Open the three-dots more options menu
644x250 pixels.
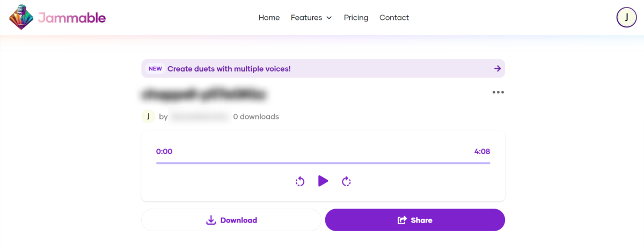[x=498, y=92]
